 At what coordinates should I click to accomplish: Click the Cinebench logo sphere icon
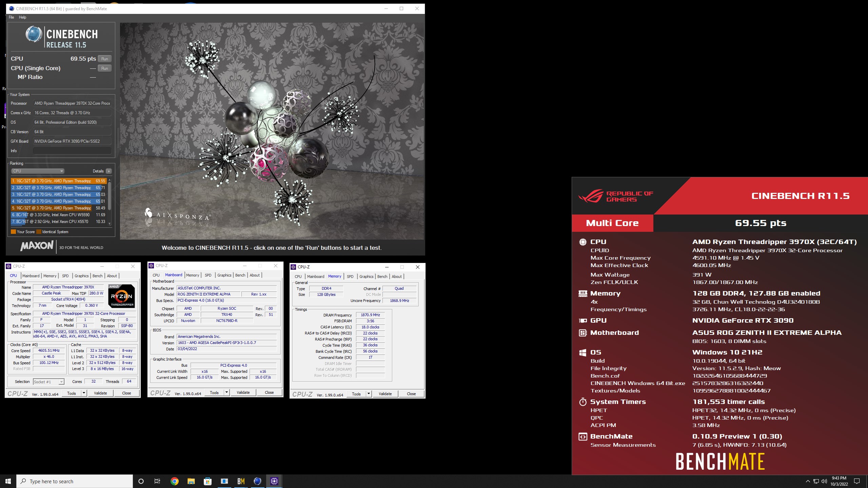point(34,34)
